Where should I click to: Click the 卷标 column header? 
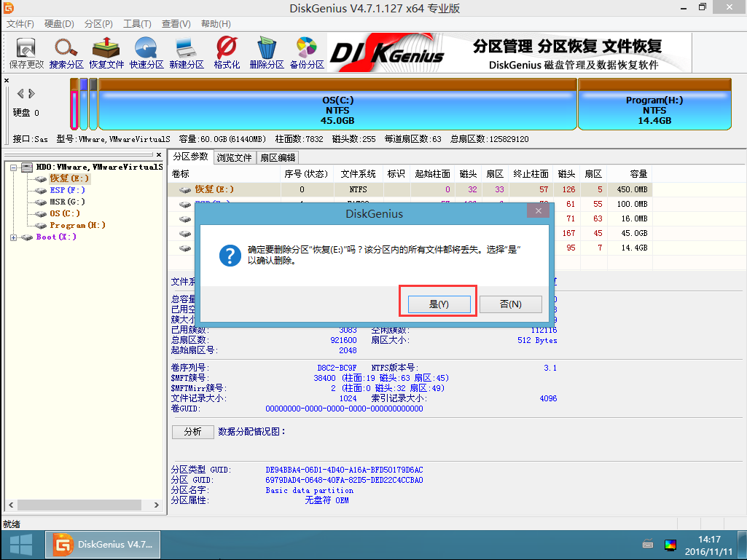(224, 174)
